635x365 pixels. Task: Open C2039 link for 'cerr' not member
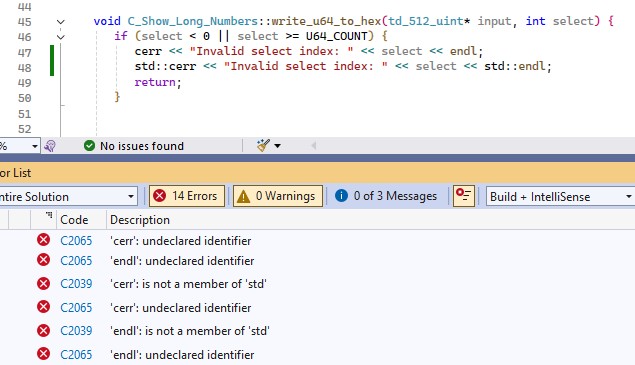[76, 284]
